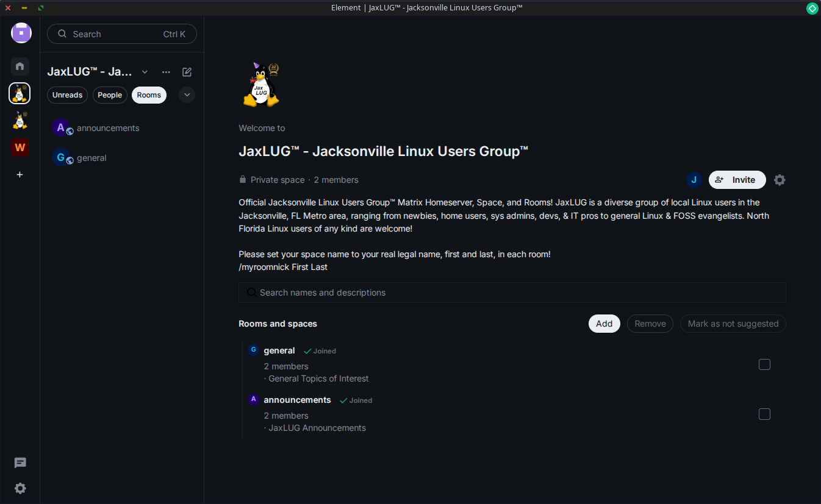
Task: Open the user avatar menu
Action: tap(21, 33)
